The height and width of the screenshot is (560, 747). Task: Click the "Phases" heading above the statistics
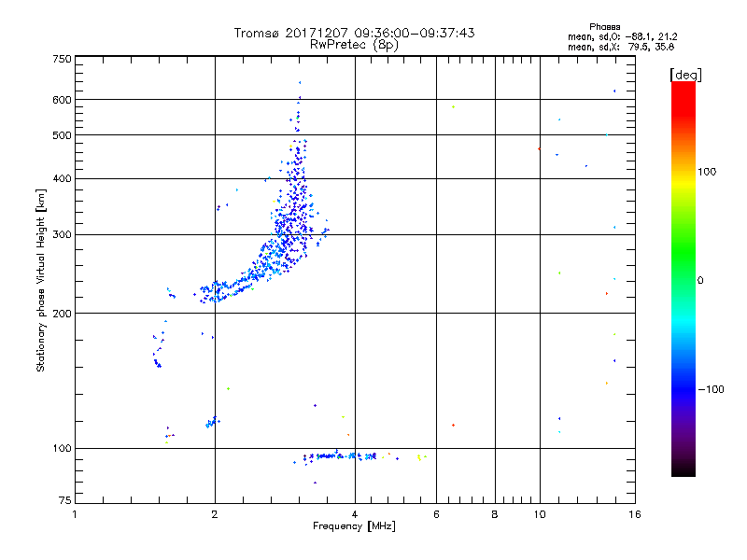[x=604, y=27]
